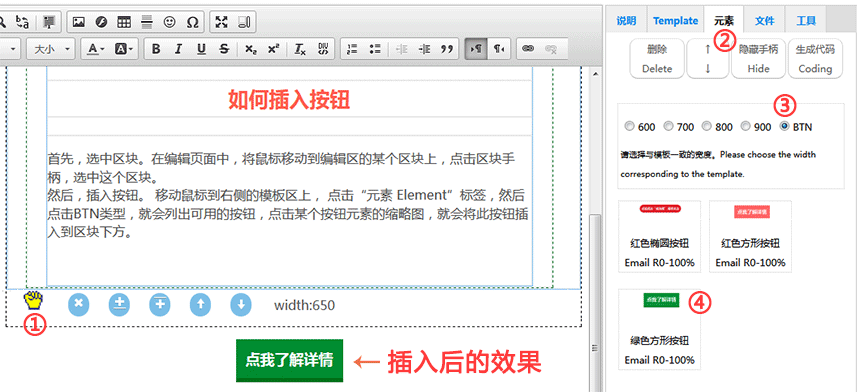Create DIV container icon
Screen dimensions: 860x392
[323, 49]
